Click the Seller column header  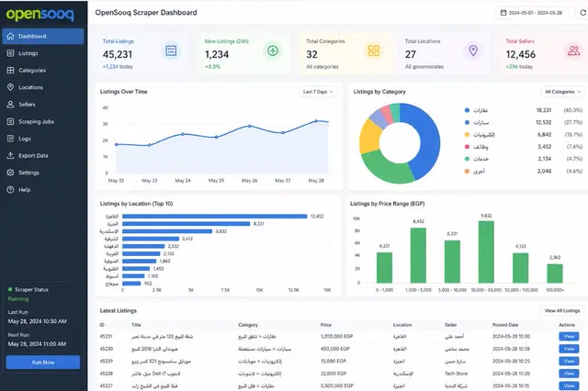pyautogui.click(x=451, y=325)
